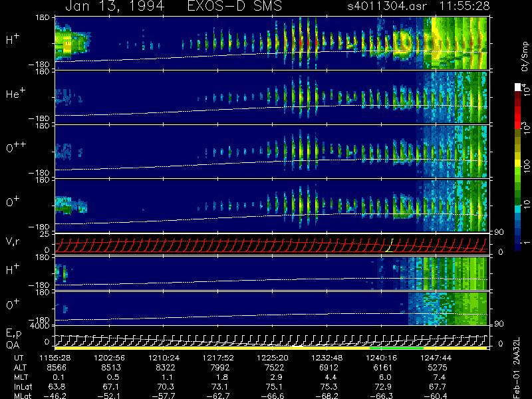Click the color scale bar legend

tap(518, 168)
